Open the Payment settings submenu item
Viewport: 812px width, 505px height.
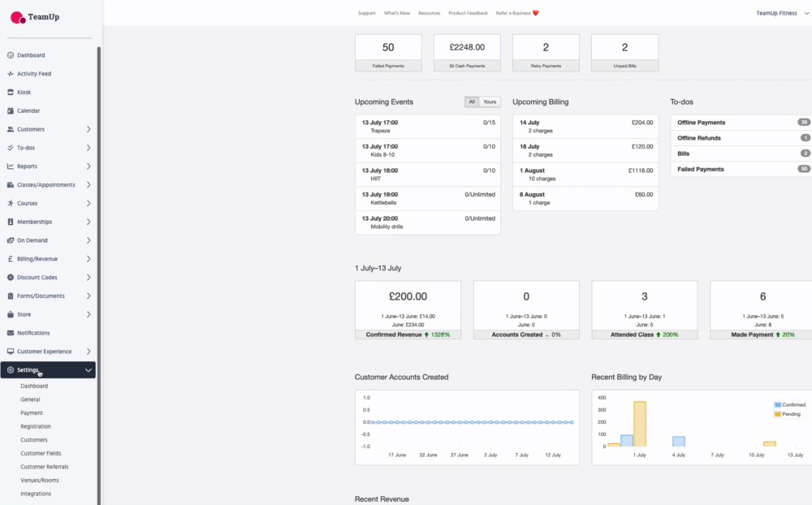pyautogui.click(x=32, y=413)
